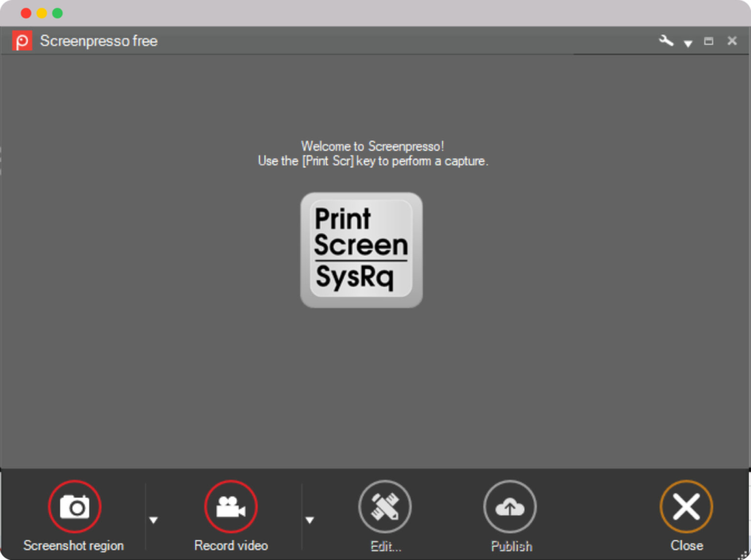This screenshot has height=560, width=751.
Task: Click the Screenshot region camera icon
Action: tap(74, 506)
